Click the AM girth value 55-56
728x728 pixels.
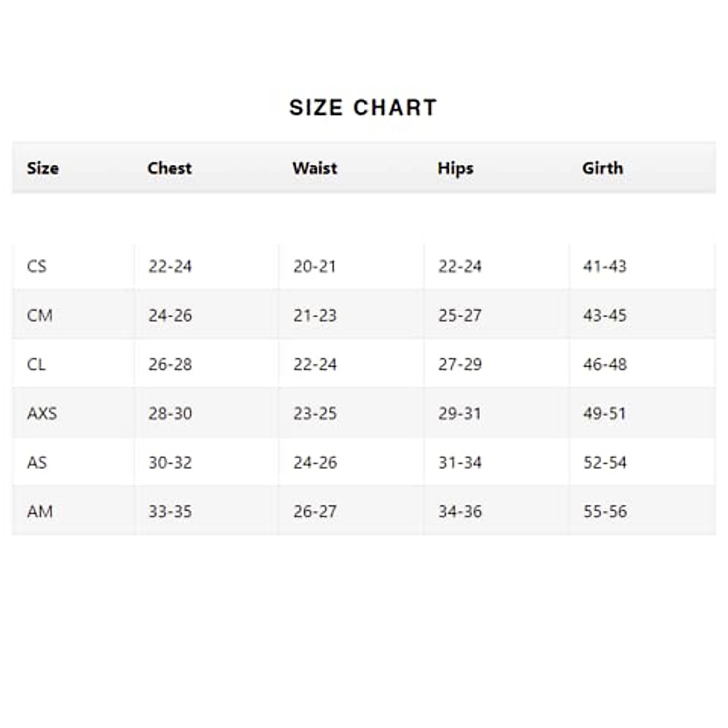point(605,511)
